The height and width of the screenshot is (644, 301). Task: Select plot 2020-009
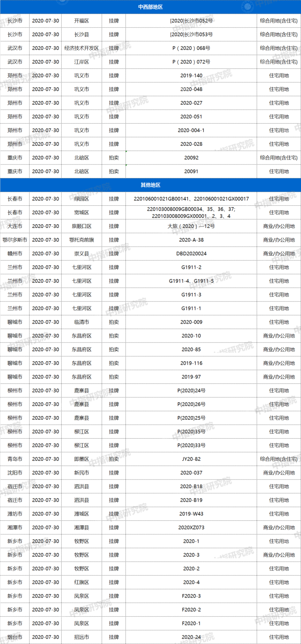[191, 322]
